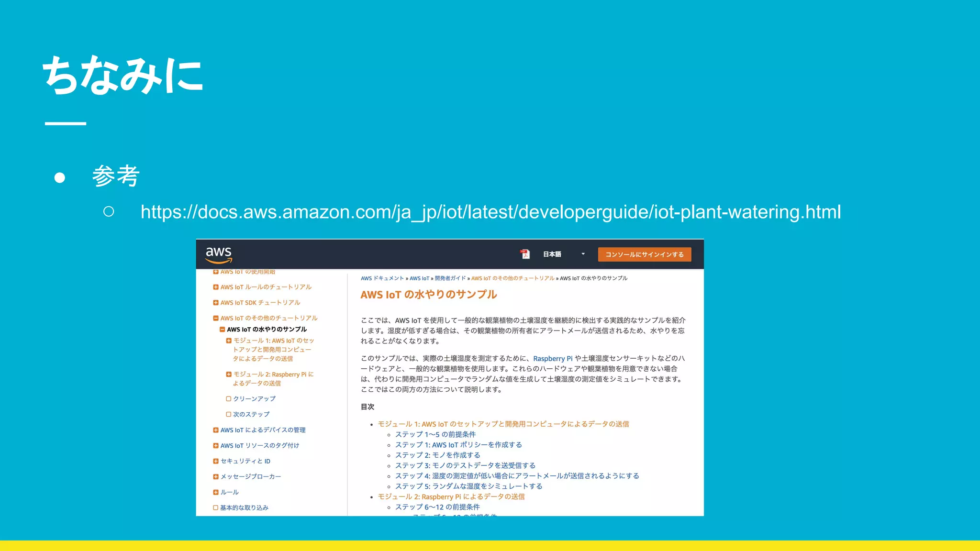This screenshot has width=980, height=551.
Task: Click the 目次 heading text
Action: (x=367, y=407)
